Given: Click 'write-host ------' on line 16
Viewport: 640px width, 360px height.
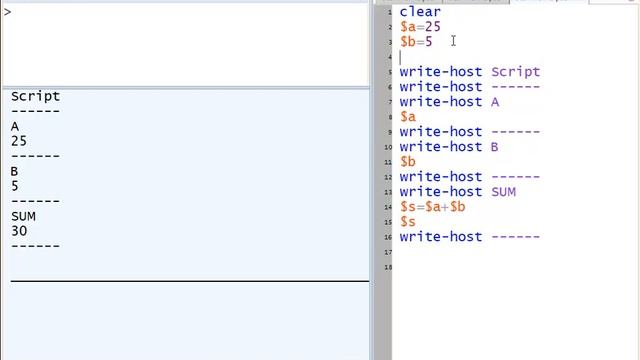Looking at the screenshot, I should 470,237.
